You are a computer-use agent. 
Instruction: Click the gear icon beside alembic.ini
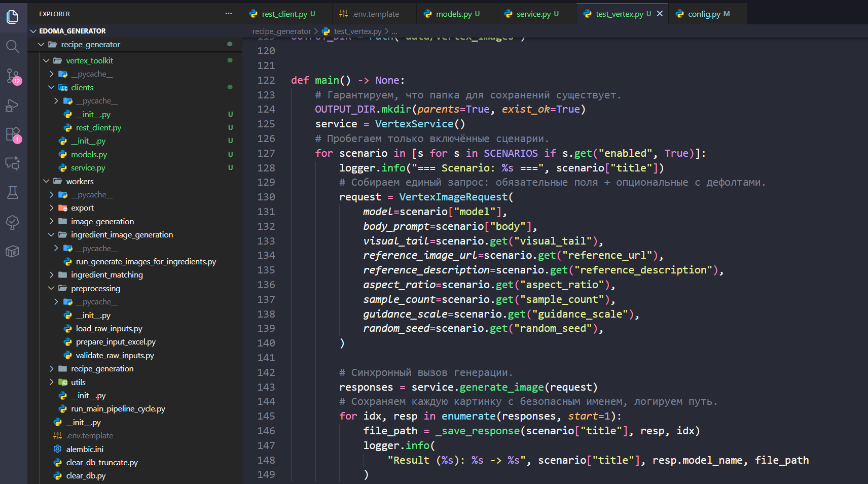click(x=58, y=449)
